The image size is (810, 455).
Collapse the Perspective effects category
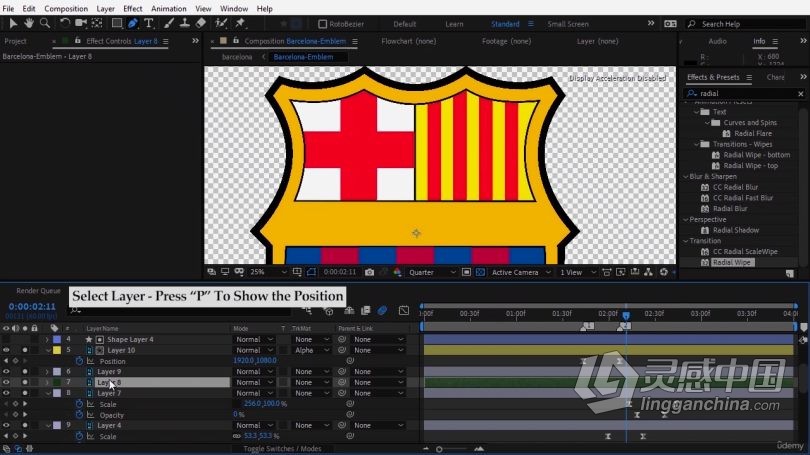point(686,219)
